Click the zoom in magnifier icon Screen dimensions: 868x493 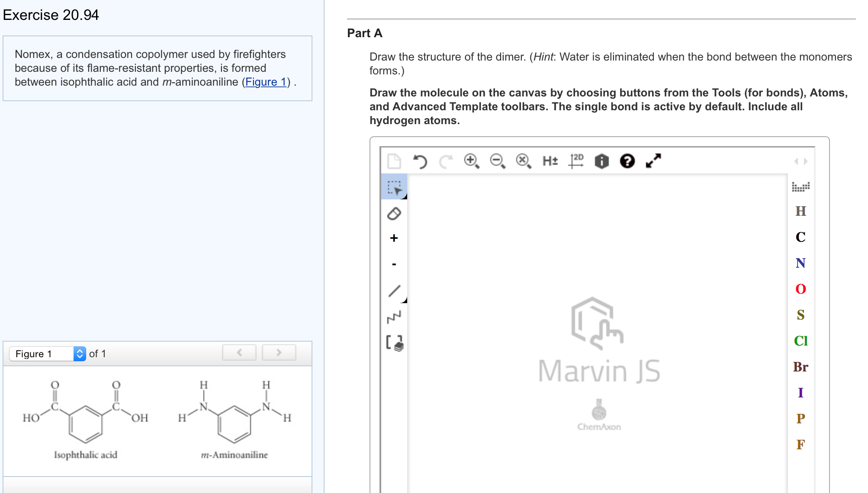coord(471,161)
